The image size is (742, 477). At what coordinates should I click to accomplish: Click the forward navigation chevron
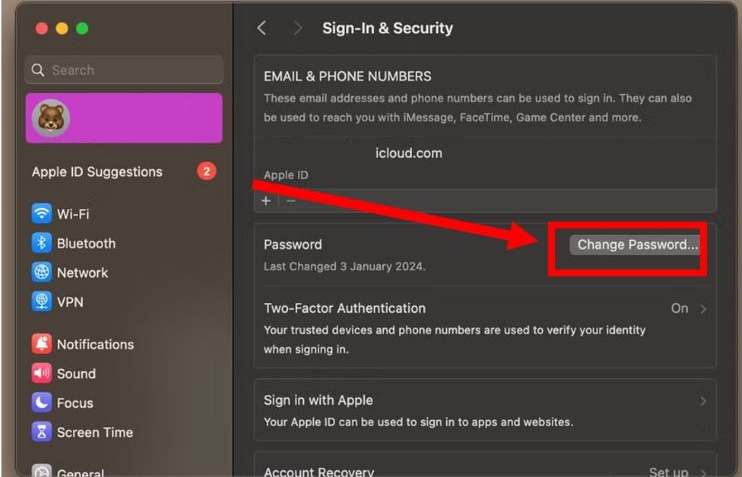[297, 28]
